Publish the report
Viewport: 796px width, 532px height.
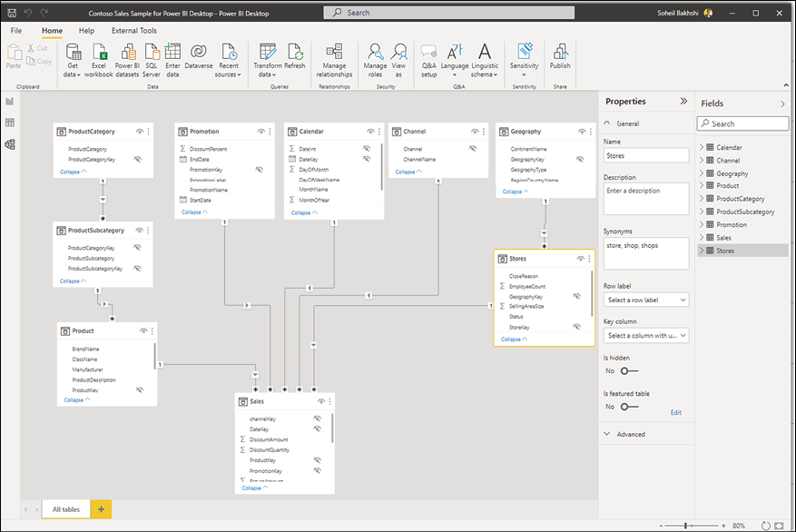[x=560, y=56]
